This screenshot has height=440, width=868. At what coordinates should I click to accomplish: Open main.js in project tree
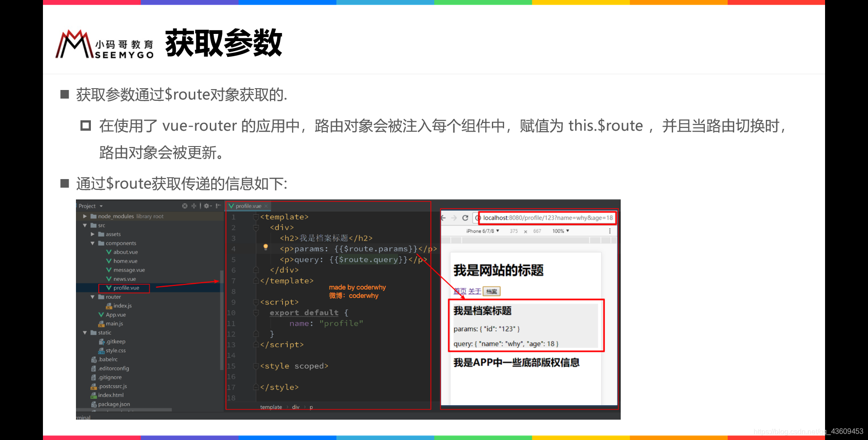[111, 324]
